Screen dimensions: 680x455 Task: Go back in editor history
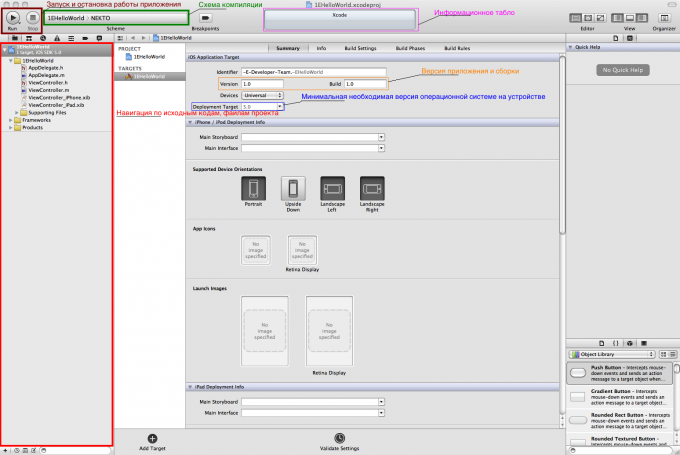click(133, 38)
